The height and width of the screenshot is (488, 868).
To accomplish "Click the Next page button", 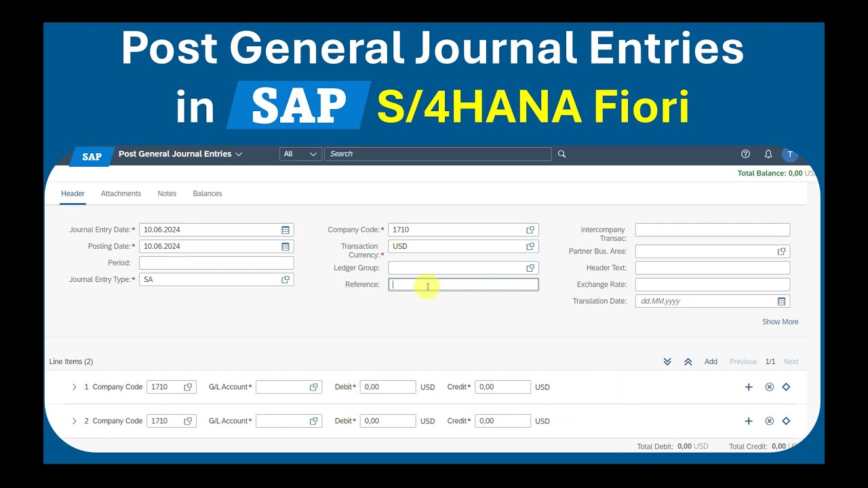I will [791, 362].
